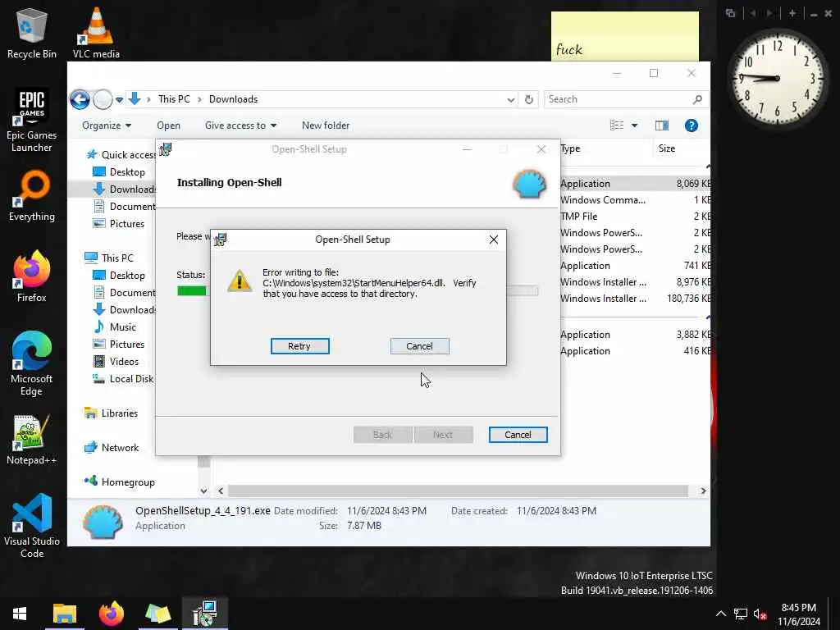This screenshot has height=630, width=840.
Task: Select Homegroup in the navigation pane
Action: click(120, 482)
